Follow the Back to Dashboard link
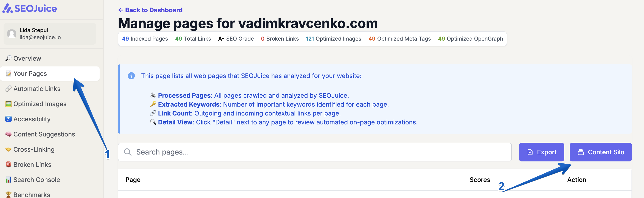Screen dimensions: 644x198 150,10
